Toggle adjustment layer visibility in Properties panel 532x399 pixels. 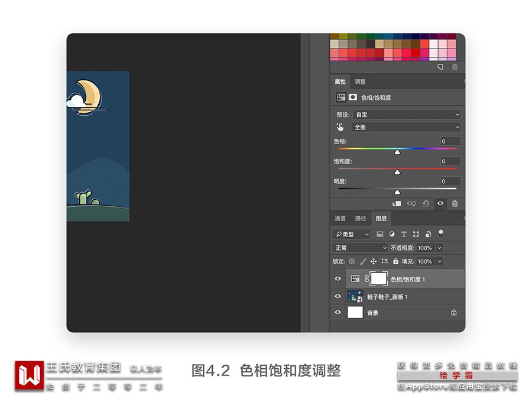pos(440,203)
